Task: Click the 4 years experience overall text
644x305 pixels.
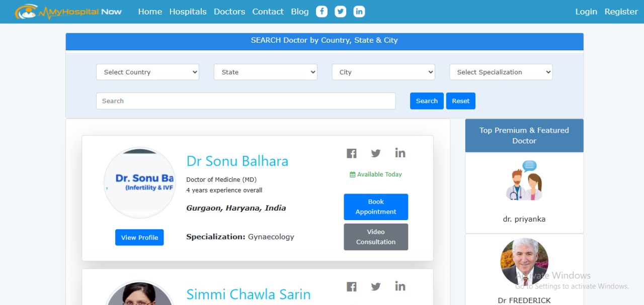Action: (224, 190)
